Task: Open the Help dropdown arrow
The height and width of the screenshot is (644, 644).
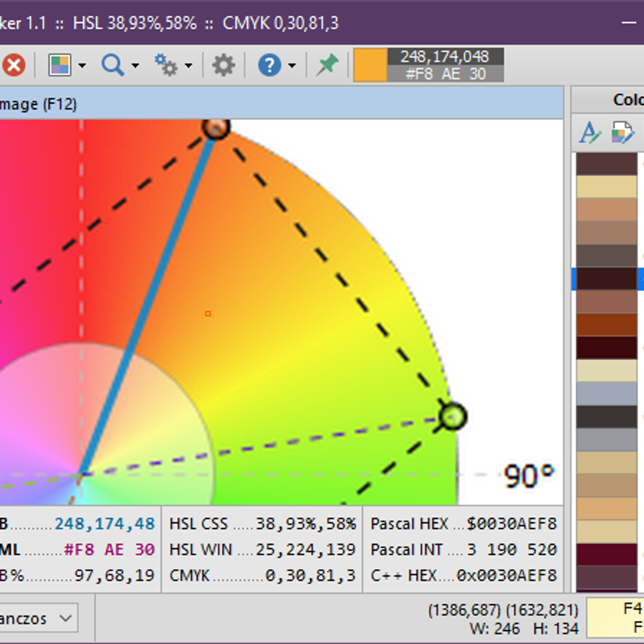Action: pos(291,66)
